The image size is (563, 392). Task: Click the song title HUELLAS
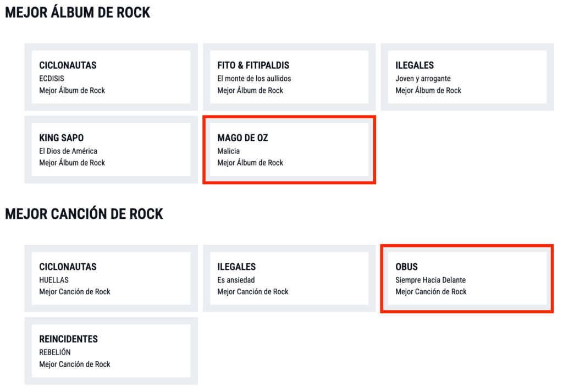click(54, 280)
